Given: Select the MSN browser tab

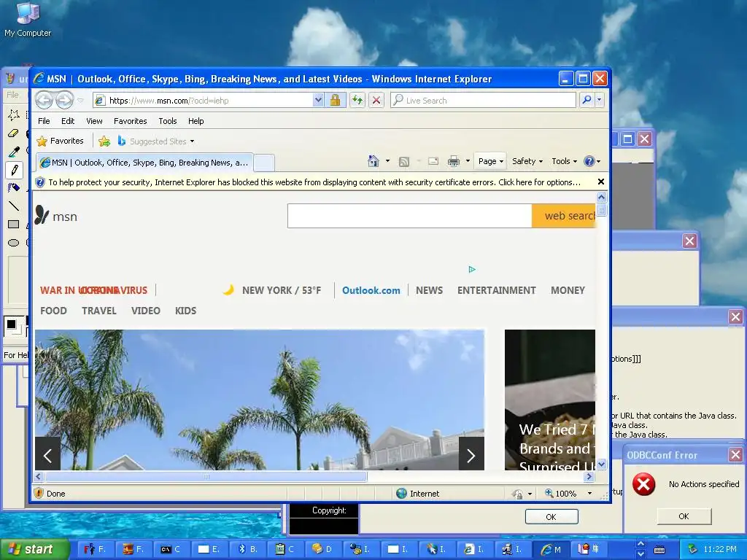Looking at the screenshot, I should coord(145,163).
